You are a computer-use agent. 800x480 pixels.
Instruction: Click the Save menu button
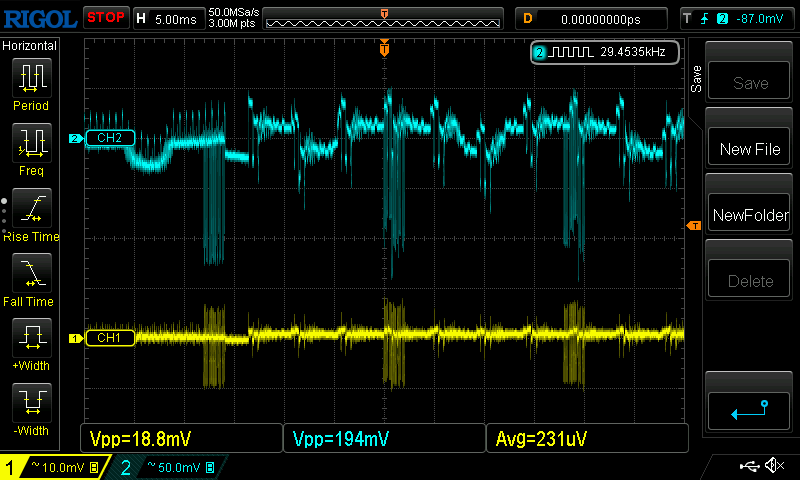pos(749,81)
